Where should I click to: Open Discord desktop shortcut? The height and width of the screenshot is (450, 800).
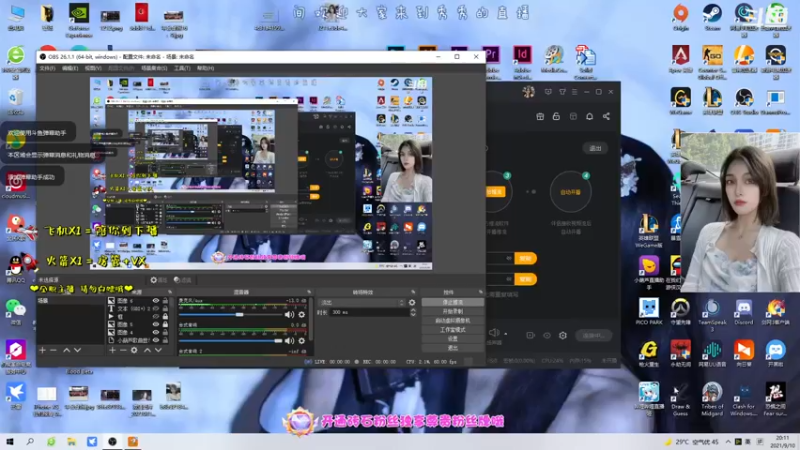pyautogui.click(x=743, y=312)
